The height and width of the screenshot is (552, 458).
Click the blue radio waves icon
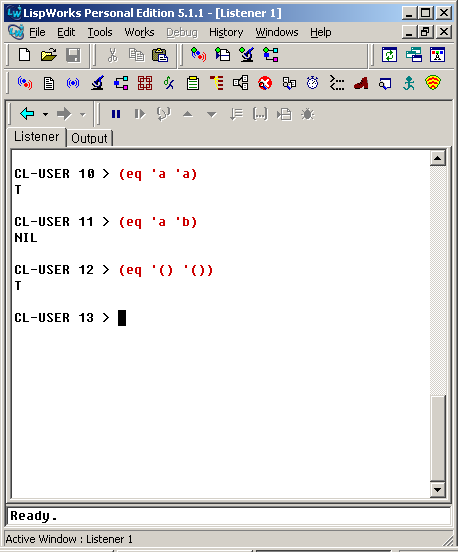point(73,83)
